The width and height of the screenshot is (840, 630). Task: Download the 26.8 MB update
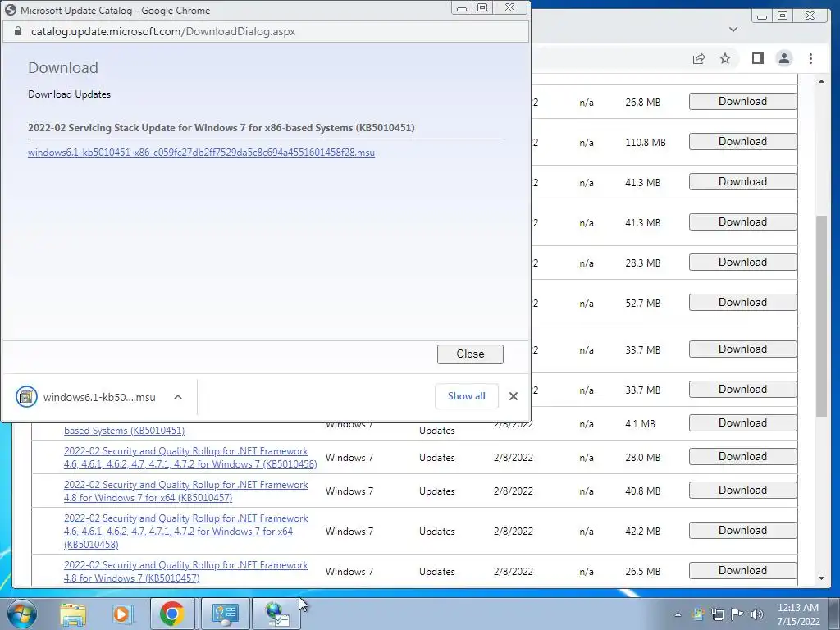742,101
